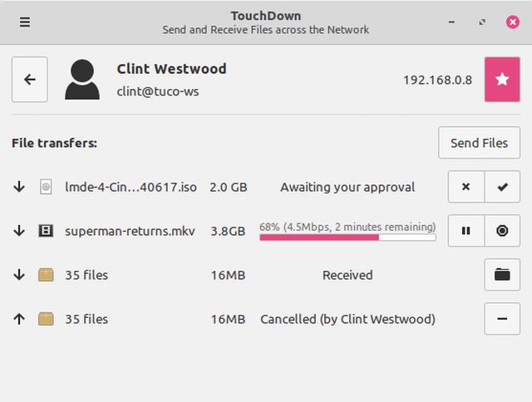Click the ISO disc file icon
Viewport: 532px width, 402px height.
(46, 187)
